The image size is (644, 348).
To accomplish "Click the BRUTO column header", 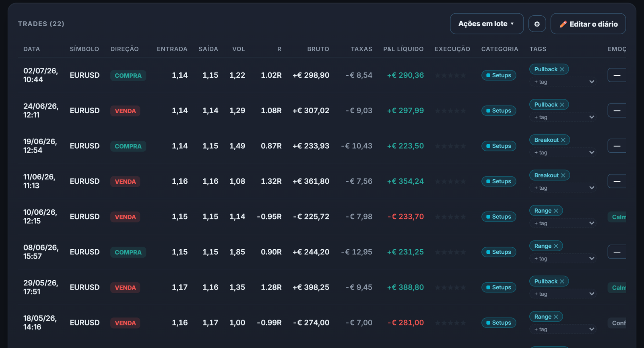I will (318, 49).
